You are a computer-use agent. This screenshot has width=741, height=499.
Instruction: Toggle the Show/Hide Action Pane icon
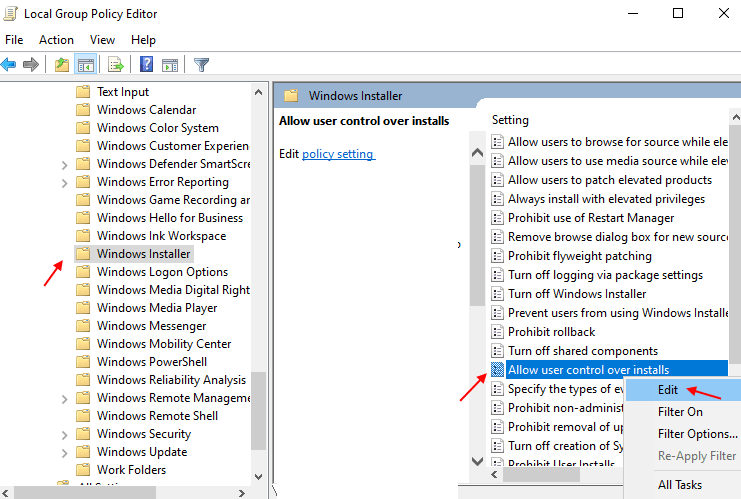[x=170, y=65]
